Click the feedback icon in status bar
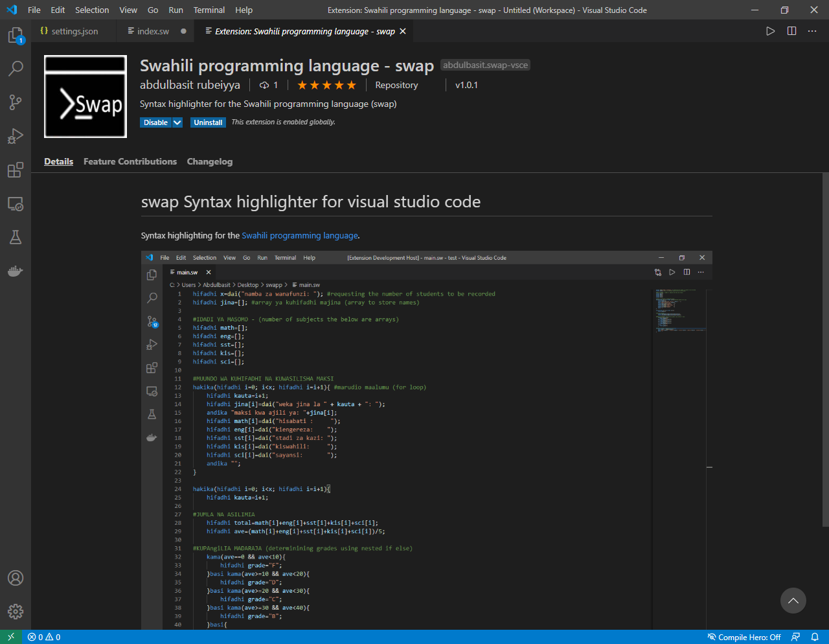This screenshot has height=644, width=829. [796, 637]
